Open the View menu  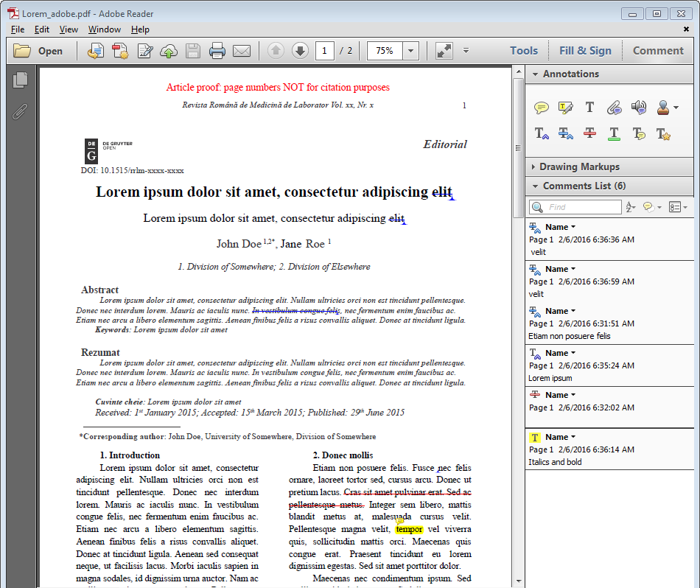click(x=69, y=29)
